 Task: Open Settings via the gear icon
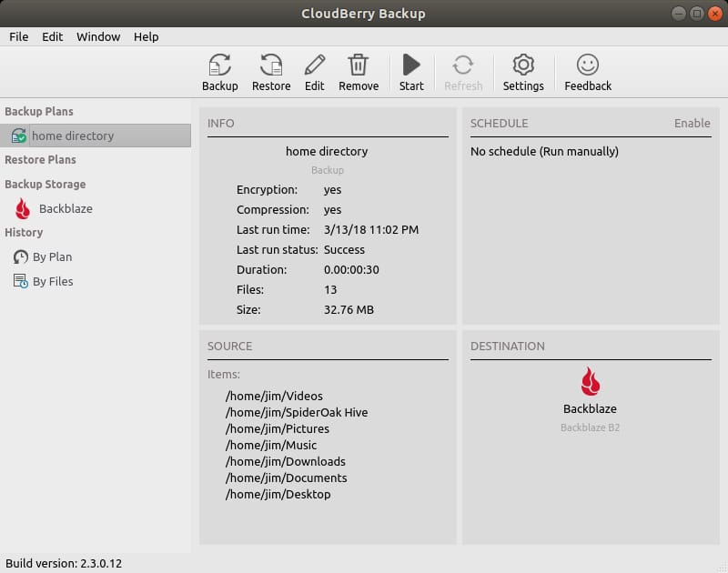coord(523,65)
